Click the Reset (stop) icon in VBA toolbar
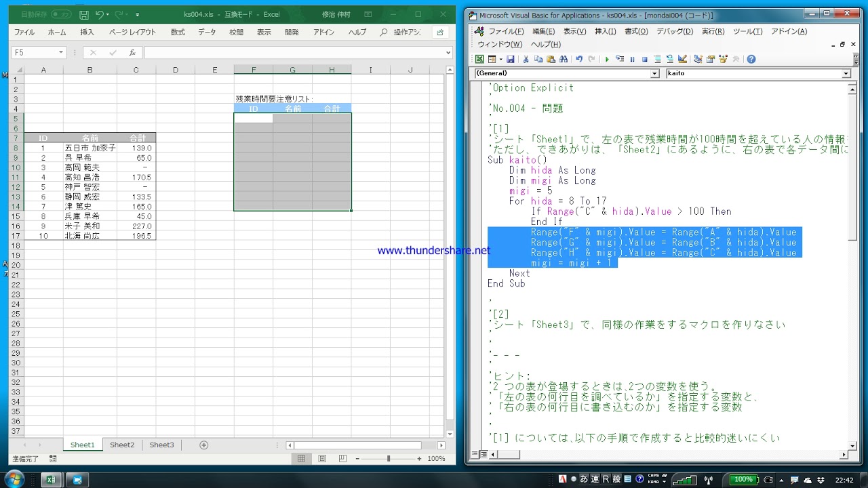The image size is (868, 488). (644, 60)
